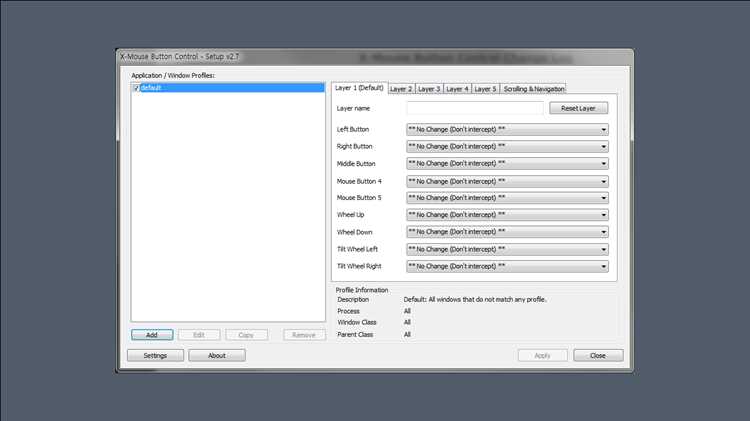The image size is (750, 421).
Task: Open the Settings dialog
Action: pyautogui.click(x=155, y=355)
